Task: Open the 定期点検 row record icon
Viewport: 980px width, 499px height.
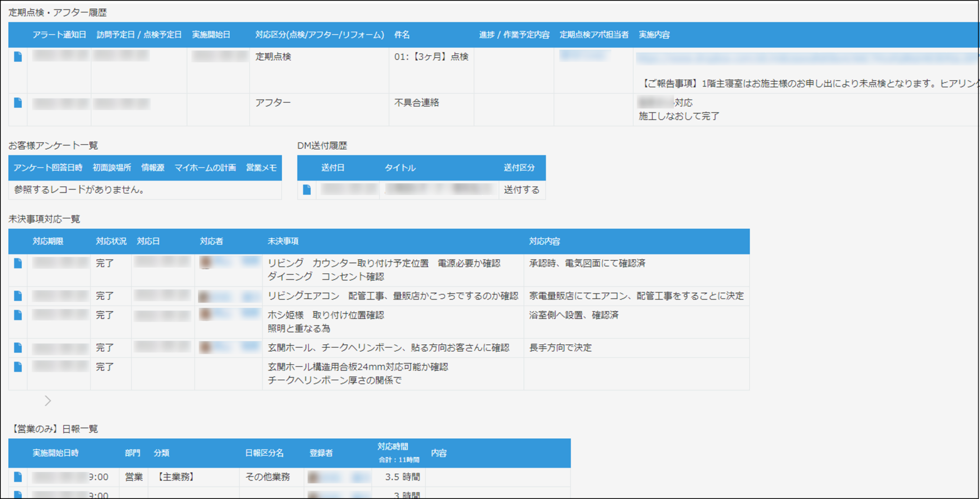Action: (x=18, y=57)
